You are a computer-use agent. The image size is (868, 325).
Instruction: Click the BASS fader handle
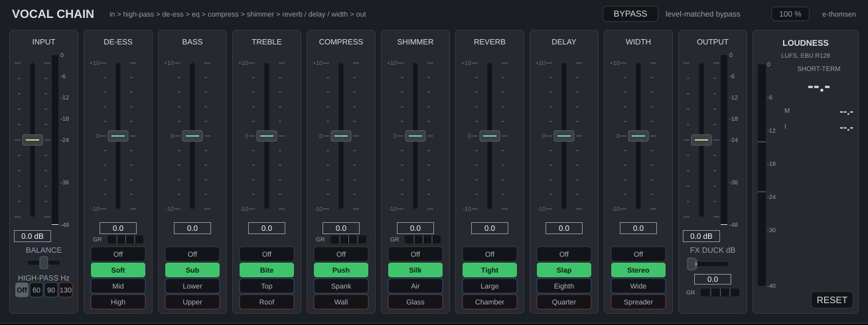[192, 136]
